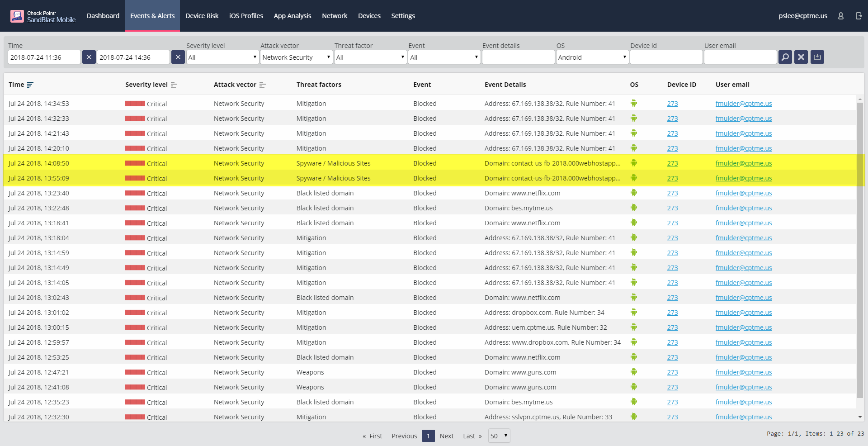Click start time field 2018-07-24 11:36

pyautogui.click(x=44, y=57)
